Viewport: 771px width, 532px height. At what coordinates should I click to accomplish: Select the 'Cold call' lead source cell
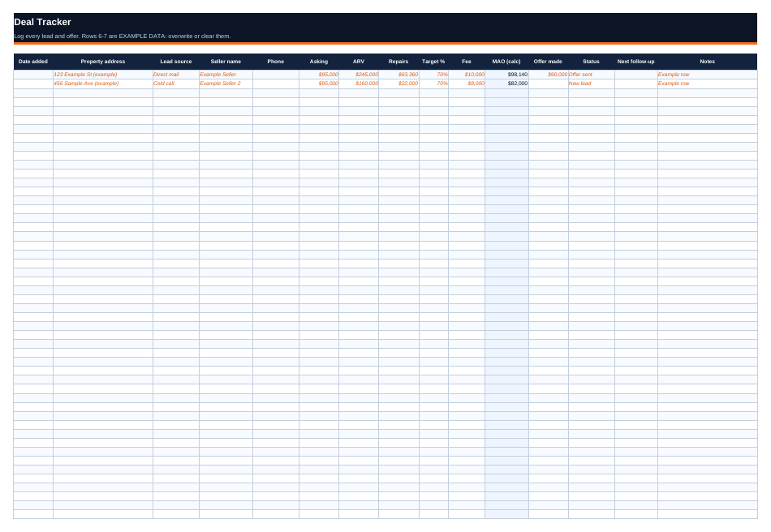176,84
